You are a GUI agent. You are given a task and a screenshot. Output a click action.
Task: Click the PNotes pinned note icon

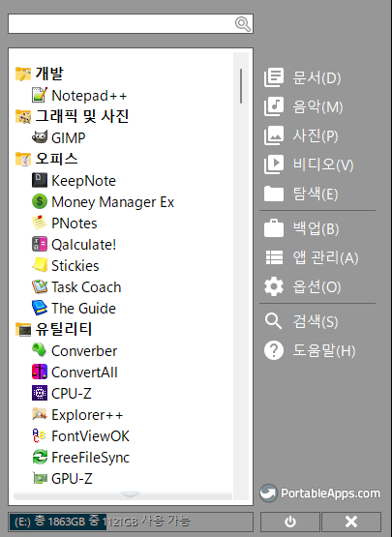point(40,223)
